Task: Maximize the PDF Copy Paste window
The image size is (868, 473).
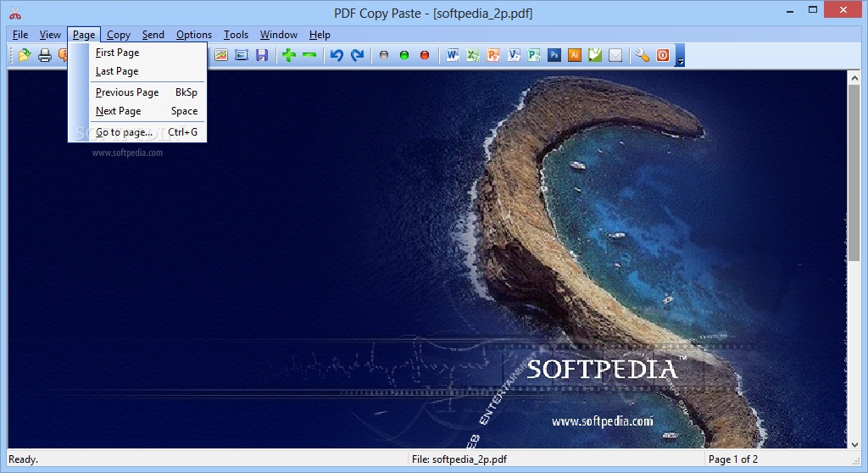Action: (813, 10)
